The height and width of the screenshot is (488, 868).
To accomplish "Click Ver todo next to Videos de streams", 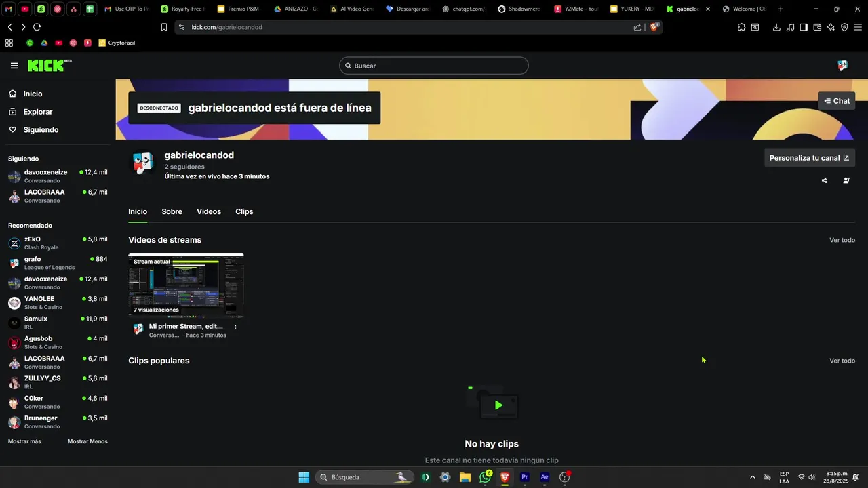I will 842,240.
